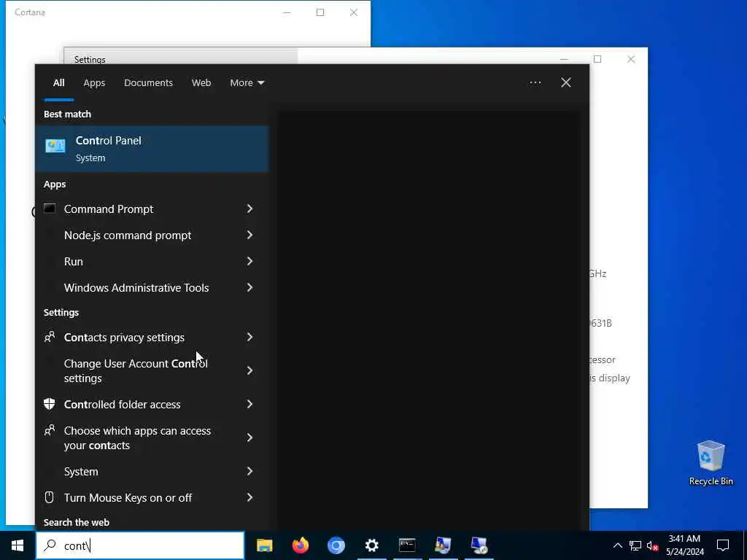
Task: Open Change User Account Control settings
Action: (136, 370)
